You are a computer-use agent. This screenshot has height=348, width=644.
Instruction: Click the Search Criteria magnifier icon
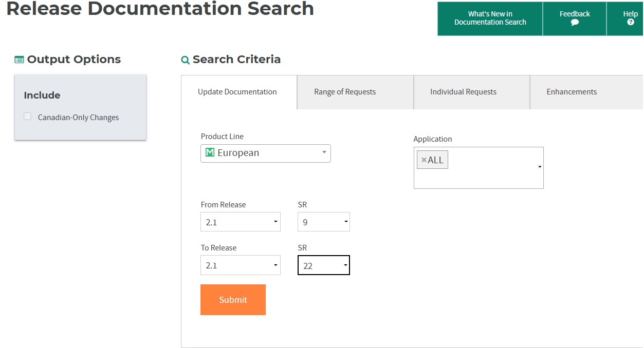point(185,60)
